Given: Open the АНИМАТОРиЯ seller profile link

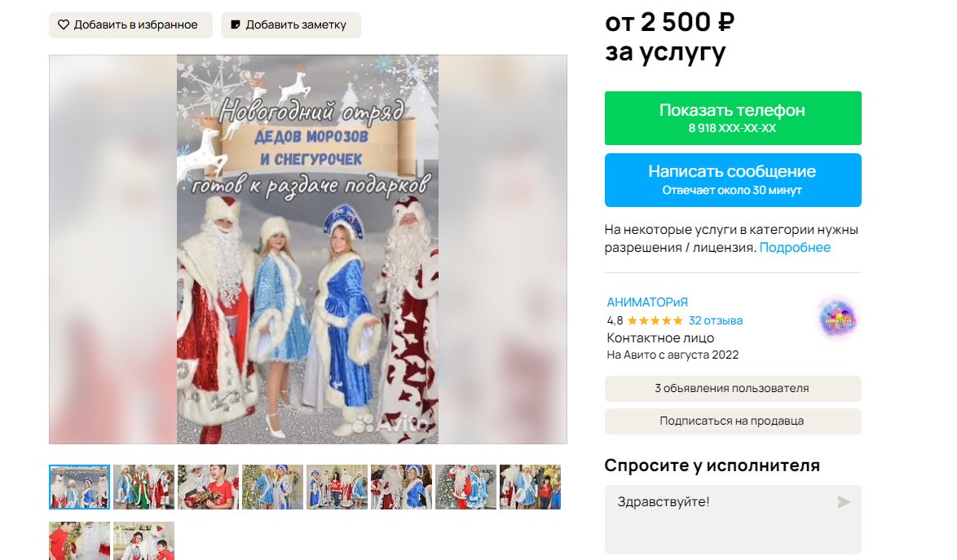Looking at the screenshot, I should point(647,302).
